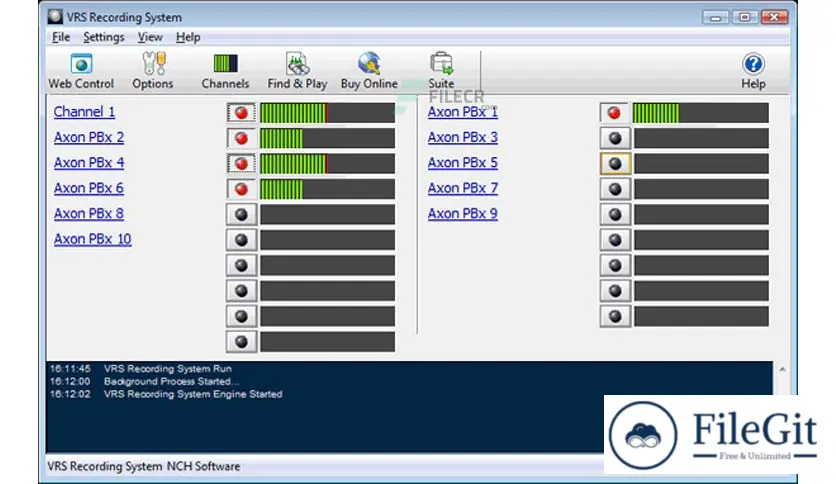The height and width of the screenshot is (484, 836).
Task: Toggle the Channel 1 record button
Action: click(x=241, y=113)
